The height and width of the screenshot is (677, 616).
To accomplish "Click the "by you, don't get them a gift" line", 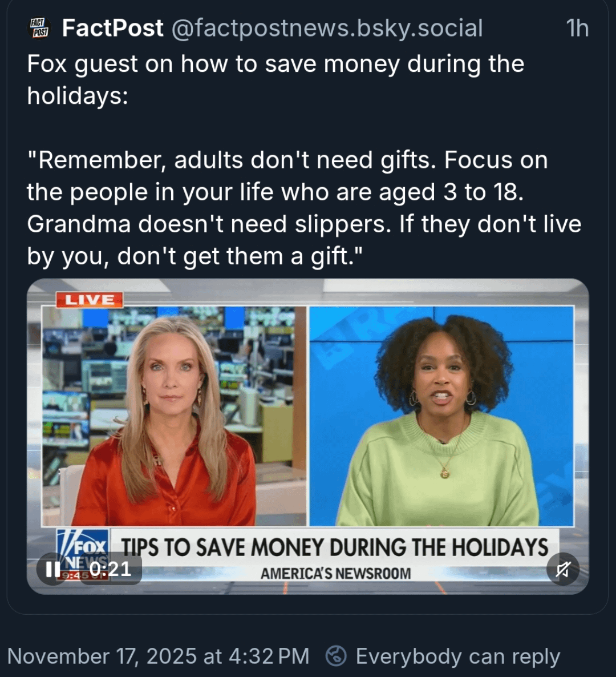I will pos(195,256).
